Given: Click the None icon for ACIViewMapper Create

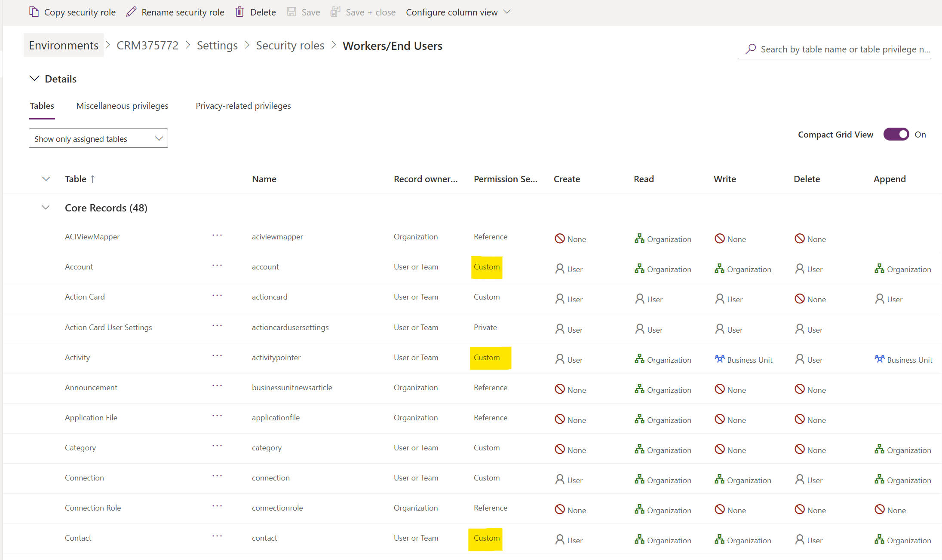Looking at the screenshot, I should click(559, 238).
